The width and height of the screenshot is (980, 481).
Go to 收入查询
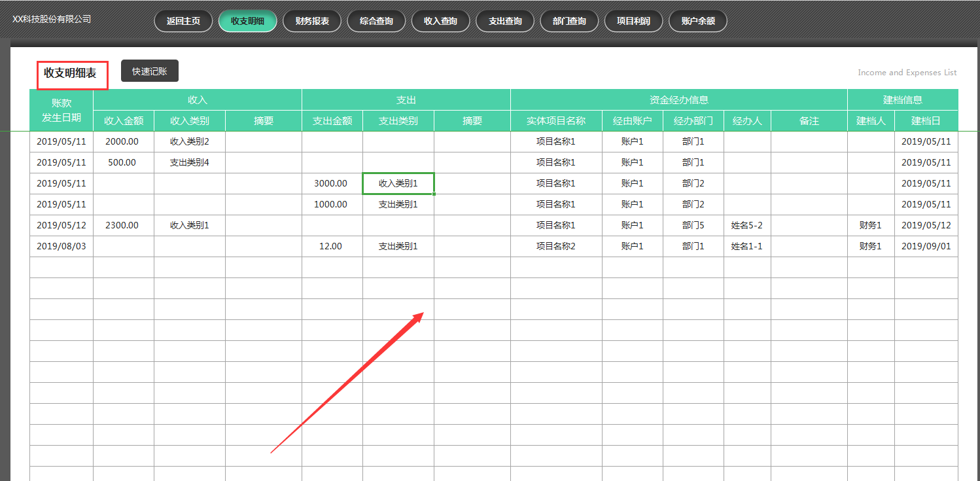click(440, 20)
